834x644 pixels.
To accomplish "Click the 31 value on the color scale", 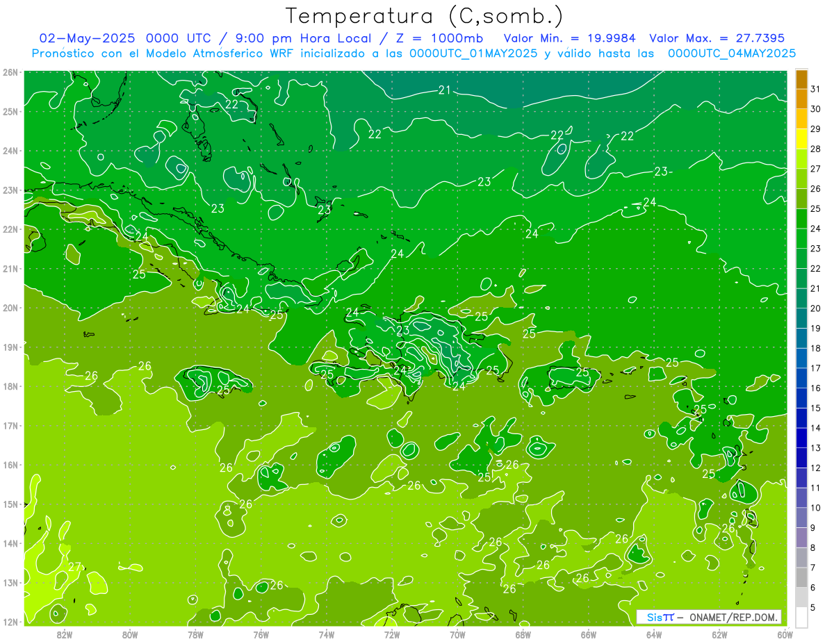I will tap(815, 89).
